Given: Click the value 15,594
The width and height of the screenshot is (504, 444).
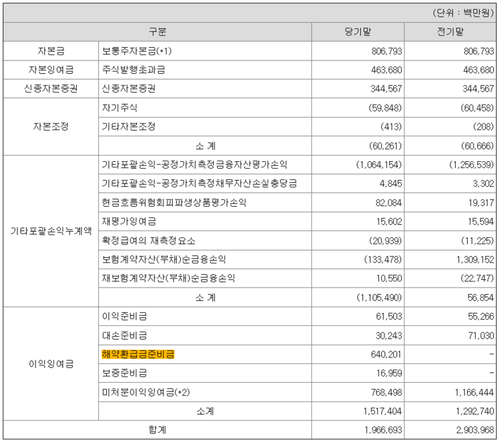Looking at the screenshot, I should pos(481,222).
